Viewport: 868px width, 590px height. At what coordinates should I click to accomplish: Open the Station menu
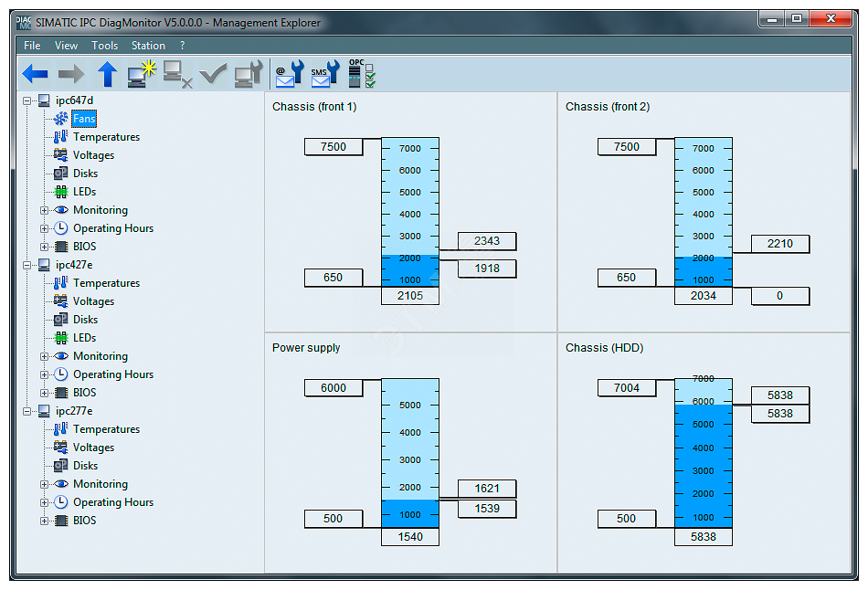[x=148, y=45]
